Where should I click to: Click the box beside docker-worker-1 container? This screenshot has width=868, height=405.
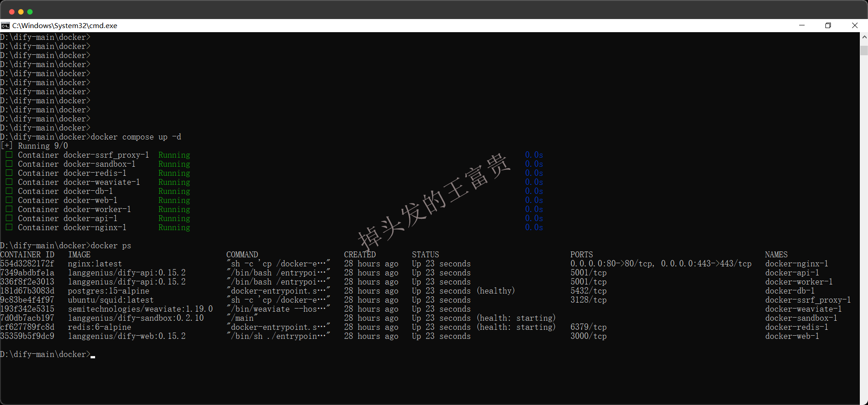pos(9,209)
